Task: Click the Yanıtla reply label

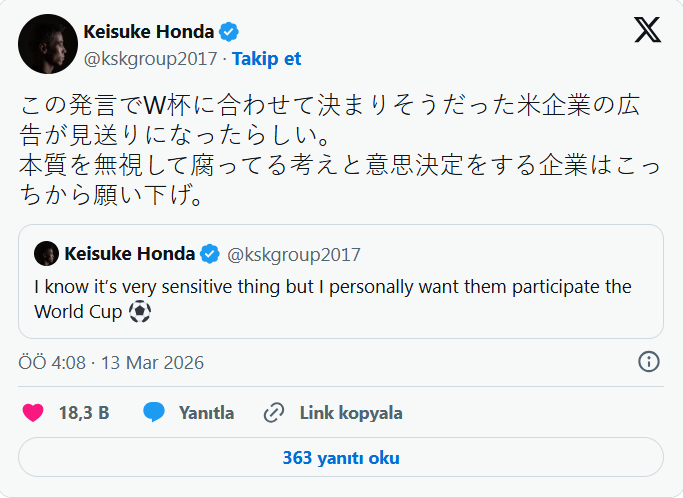Action: 206,412
